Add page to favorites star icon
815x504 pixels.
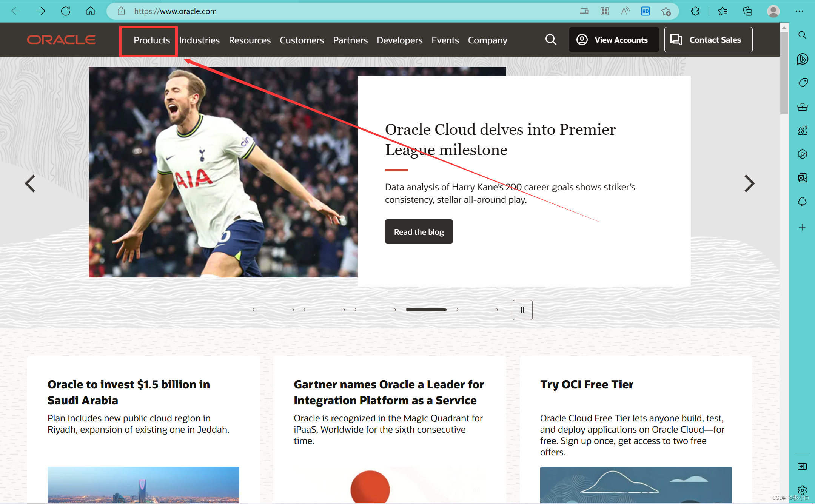(x=666, y=11)
